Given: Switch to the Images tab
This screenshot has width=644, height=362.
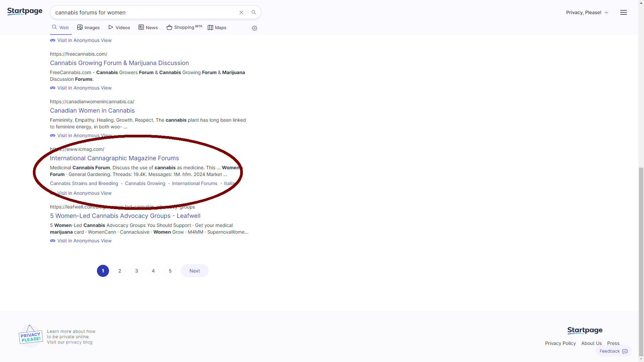Looking at the screenshot, I should 89,27.
